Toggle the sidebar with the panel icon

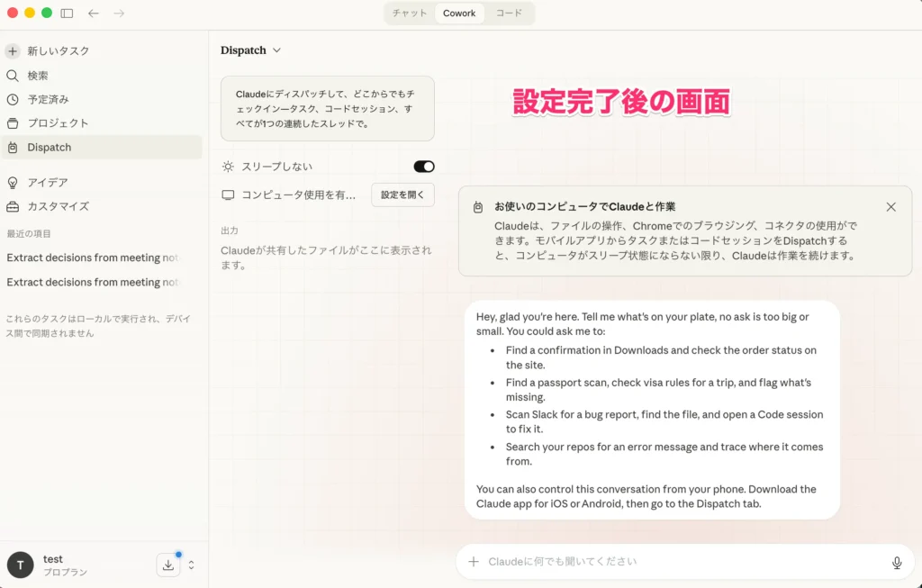tap(66, 13)
